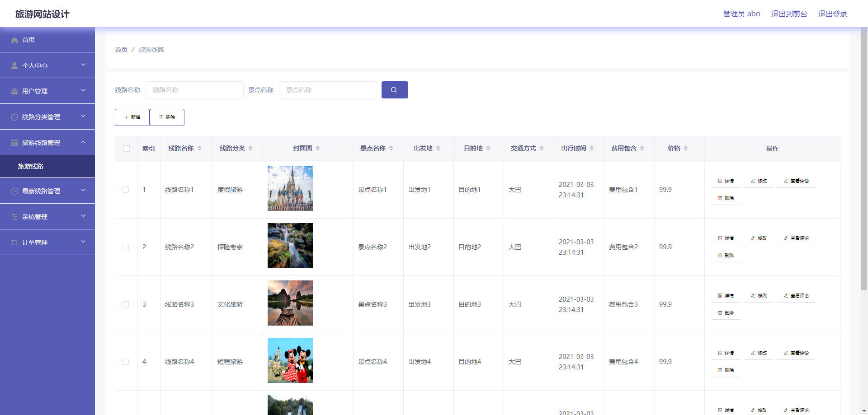Click 退出到前台 in the header
Image resolution: width=868 pixels, height=415 pixels.
[x=789, y=14]
